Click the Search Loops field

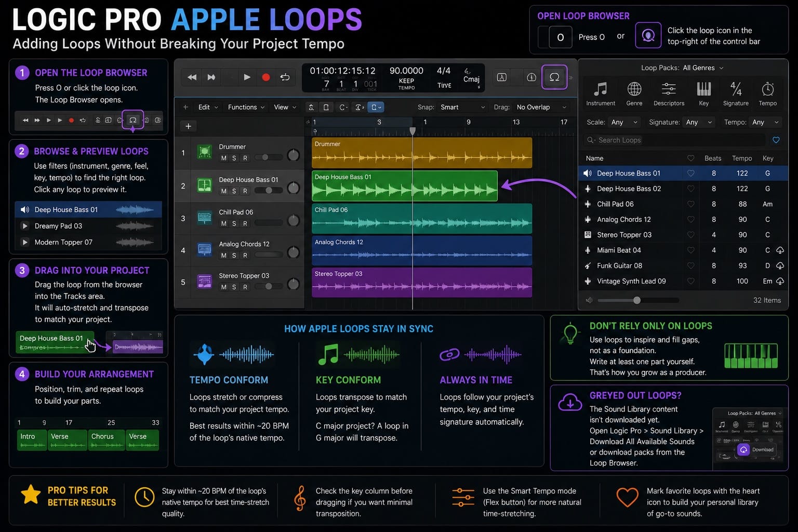pyautogui.click(x=674, y=140)
